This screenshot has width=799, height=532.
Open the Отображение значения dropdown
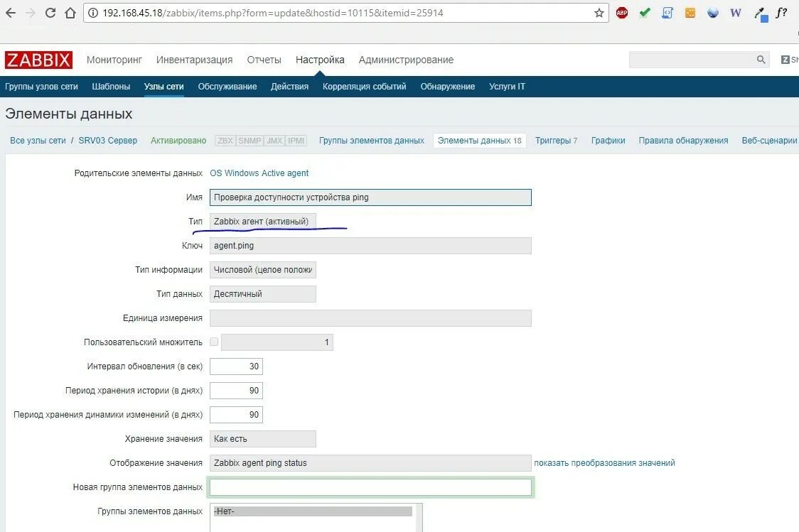[x=370, y=463]
